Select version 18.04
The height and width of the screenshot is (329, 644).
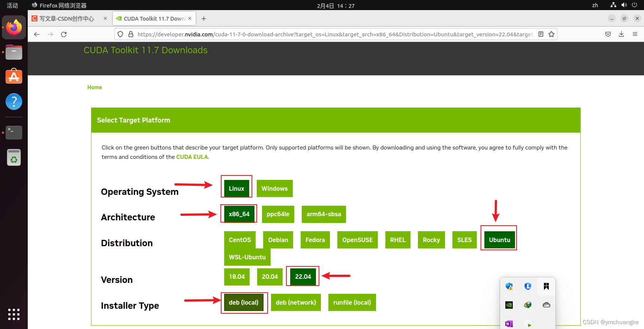pyautogui.click(x=237, y=277)
